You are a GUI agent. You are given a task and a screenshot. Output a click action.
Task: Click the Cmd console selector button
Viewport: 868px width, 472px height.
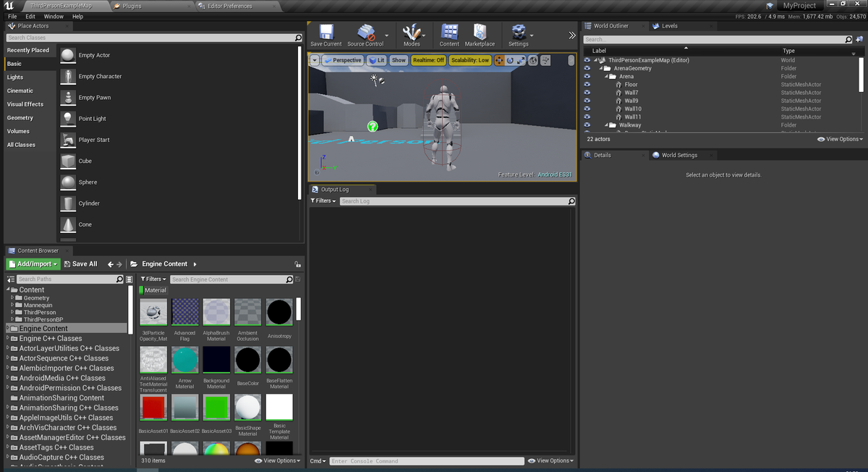click(x=318, y=460)
